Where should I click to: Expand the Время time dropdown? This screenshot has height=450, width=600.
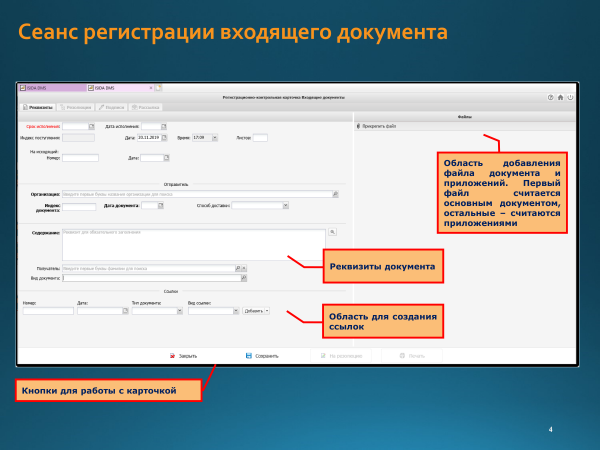215,137
